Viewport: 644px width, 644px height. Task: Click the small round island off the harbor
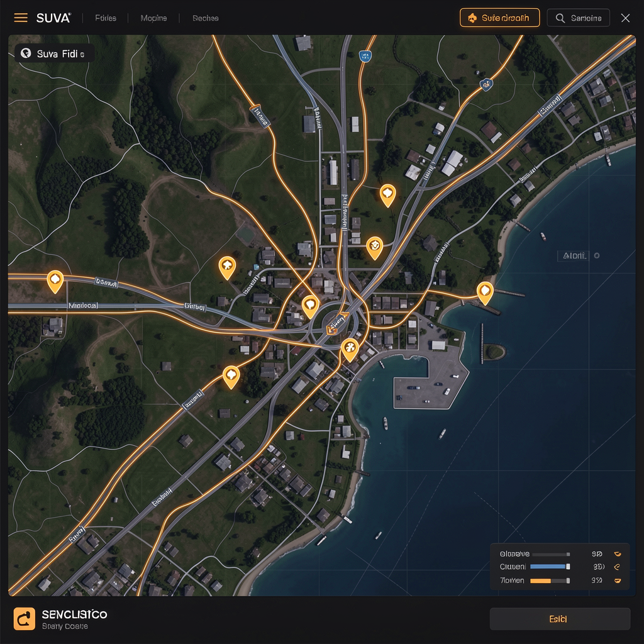(x=494, y=352)
